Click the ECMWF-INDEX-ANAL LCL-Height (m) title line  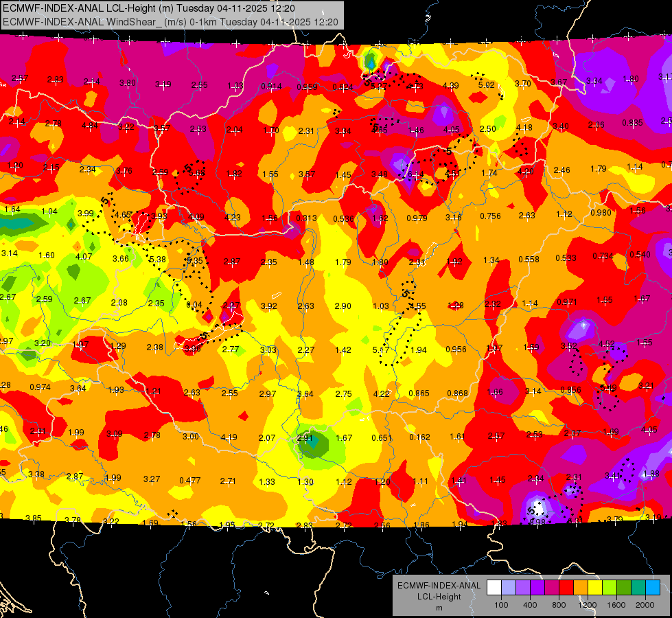coord(149,8)
